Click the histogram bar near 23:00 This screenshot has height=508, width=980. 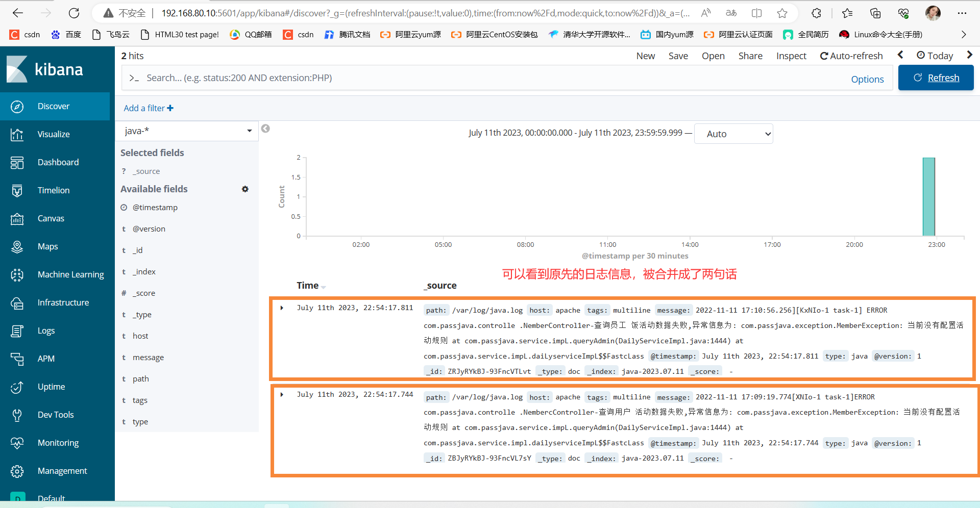928,196
